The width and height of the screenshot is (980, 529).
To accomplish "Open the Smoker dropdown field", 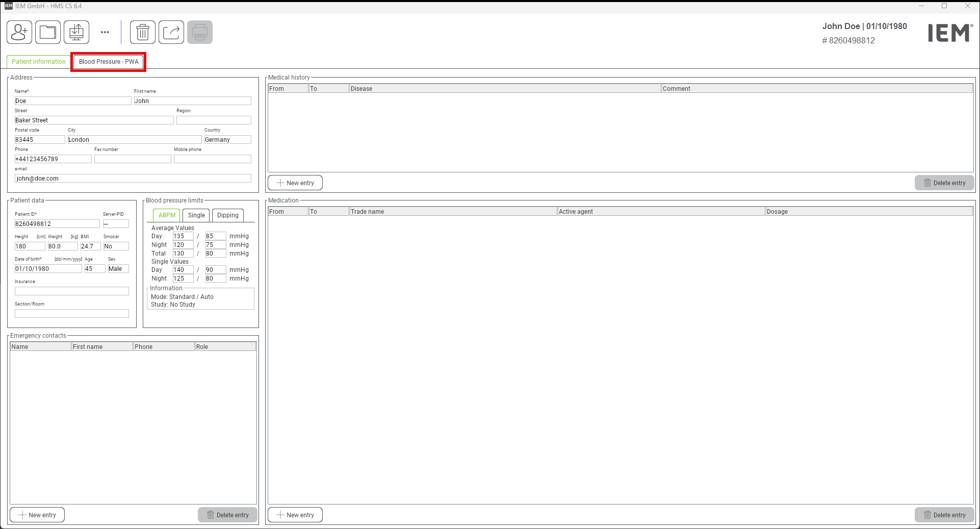I will pos(116,246).
